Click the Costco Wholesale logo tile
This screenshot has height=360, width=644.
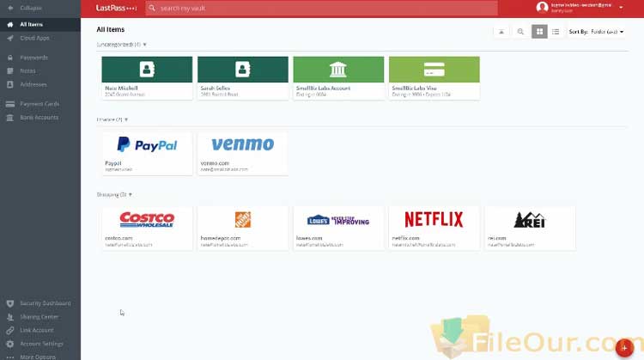coord(147,219)
